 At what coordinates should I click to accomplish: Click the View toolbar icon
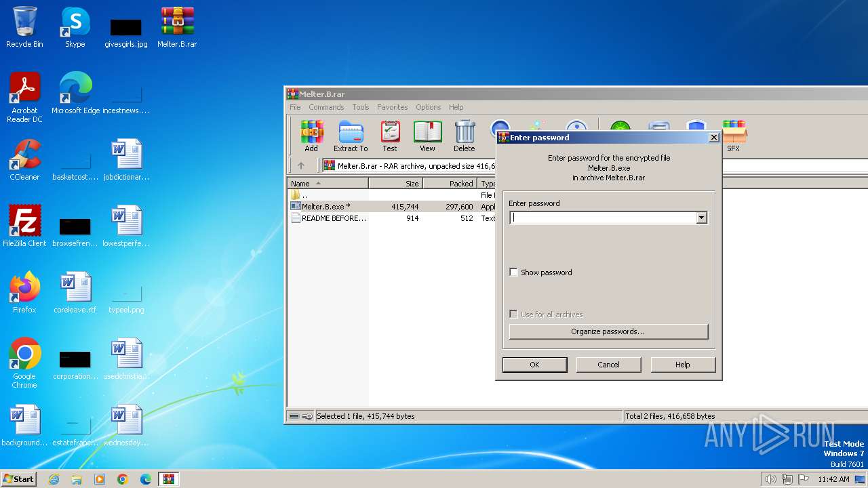[x=427, y=136]
